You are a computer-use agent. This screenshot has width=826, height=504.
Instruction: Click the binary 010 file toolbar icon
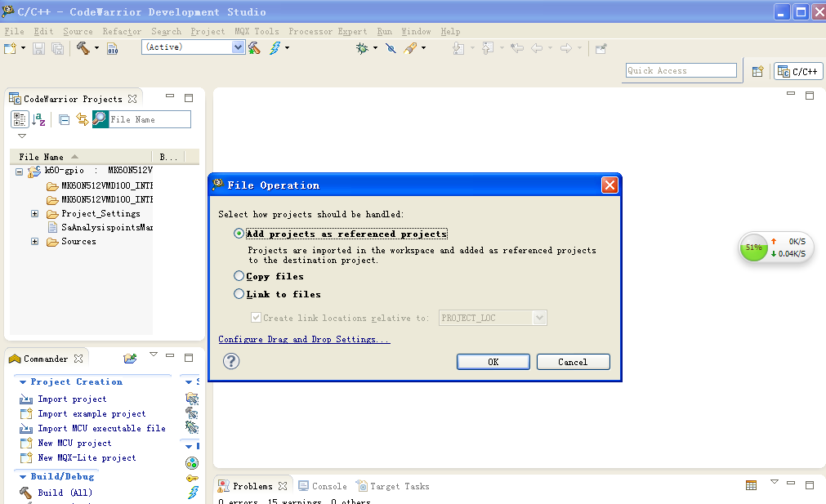[112, 48]
